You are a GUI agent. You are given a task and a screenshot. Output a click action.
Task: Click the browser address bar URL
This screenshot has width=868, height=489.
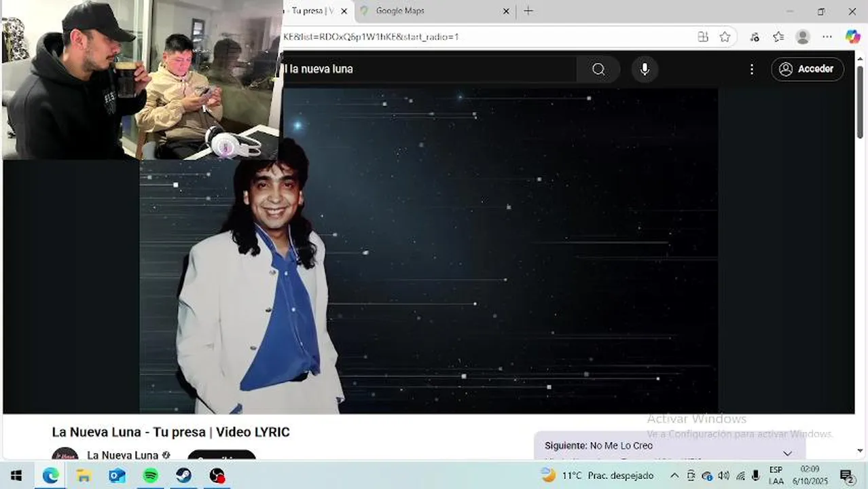[x=371, y=37]
